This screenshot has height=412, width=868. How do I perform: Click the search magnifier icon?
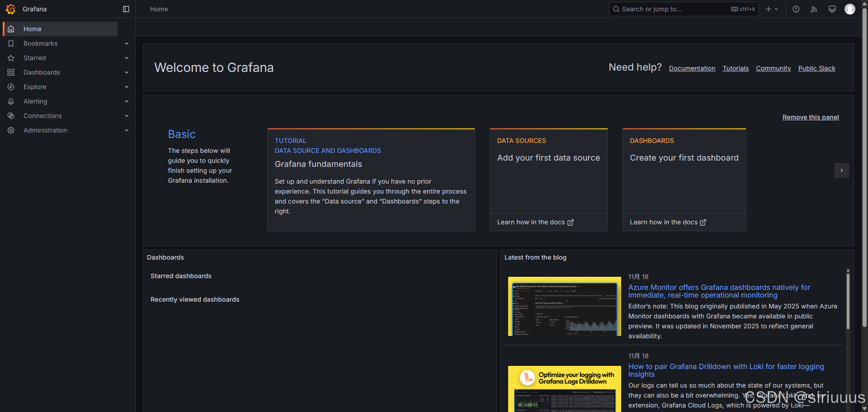coord(616,9)
